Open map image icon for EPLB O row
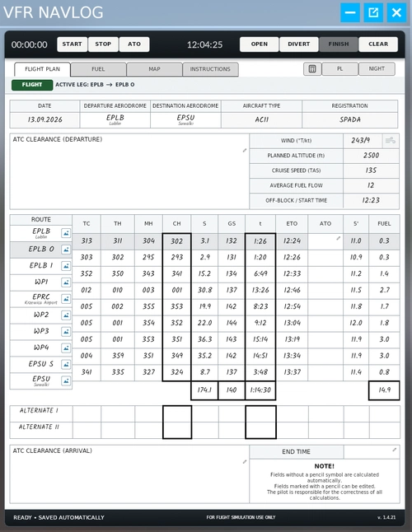The image size is (412, 532). 66,250
